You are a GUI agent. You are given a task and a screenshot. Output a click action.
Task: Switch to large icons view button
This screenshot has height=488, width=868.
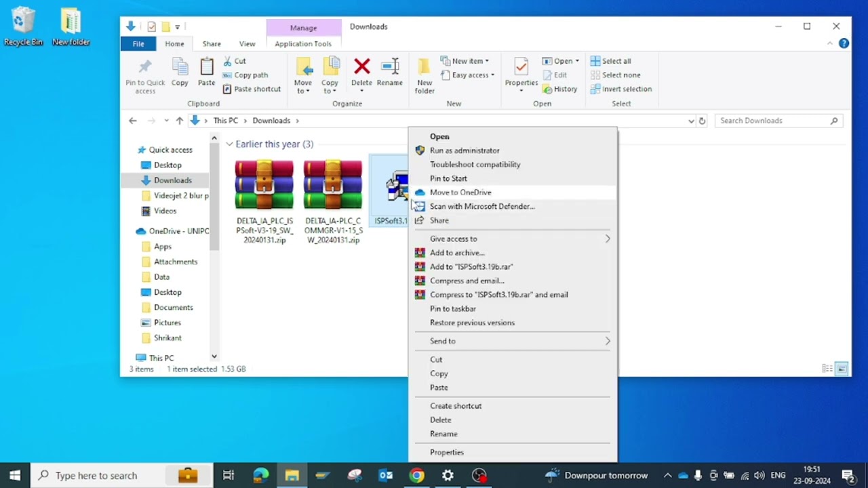point(841,369)
